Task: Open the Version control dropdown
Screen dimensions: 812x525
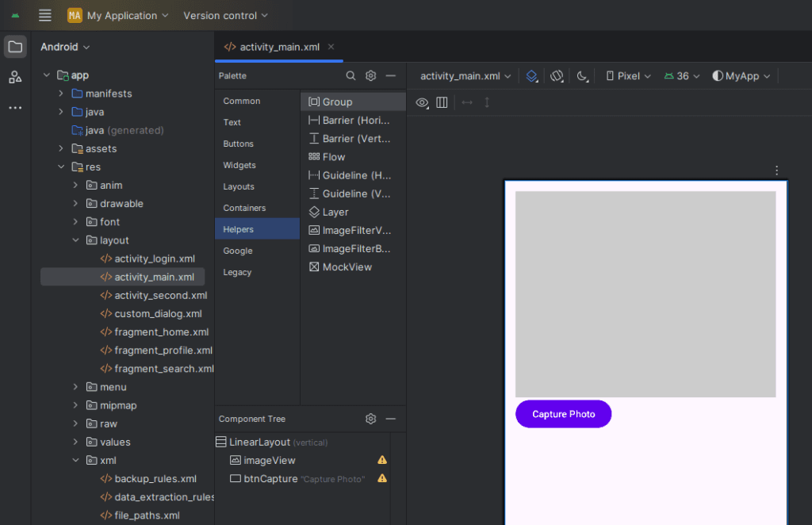Action: pyautogui.click(x=226, y=16)
